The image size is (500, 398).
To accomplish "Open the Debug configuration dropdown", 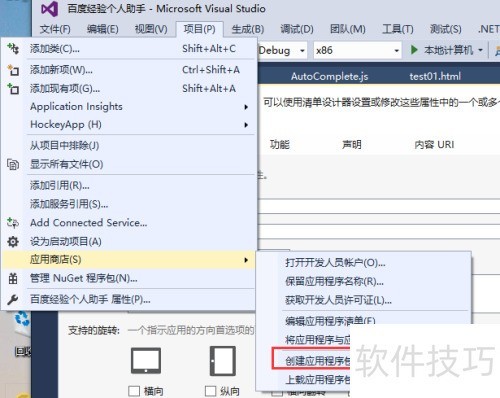I will (302, 51).
